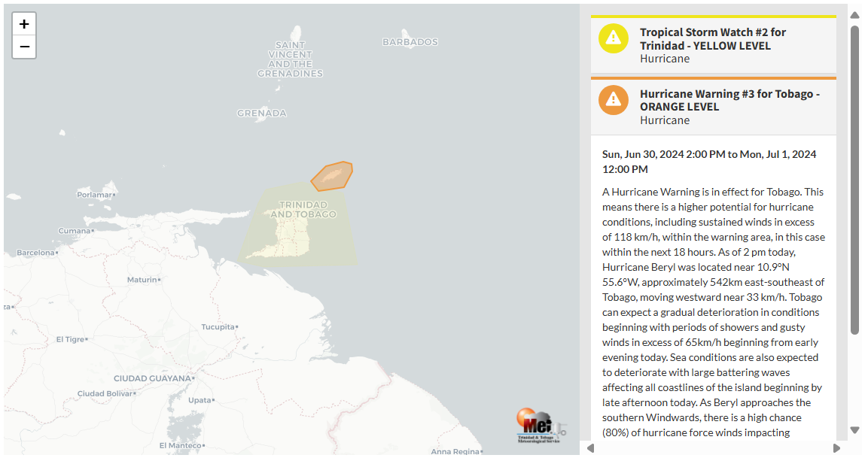Click the horizontal scroll right arrow
The height and width of the screenshot is (461, 868).
[836, 448]
